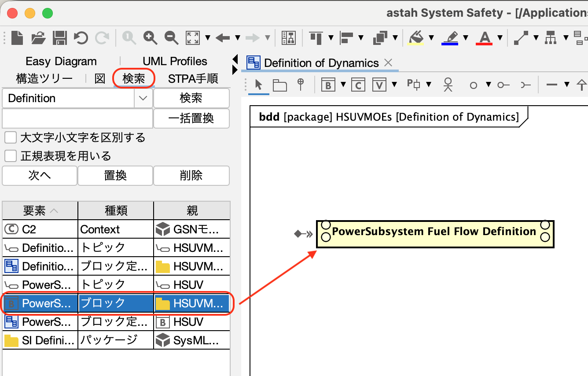Click the Zoom In magnifier icon

pos(150,38)
